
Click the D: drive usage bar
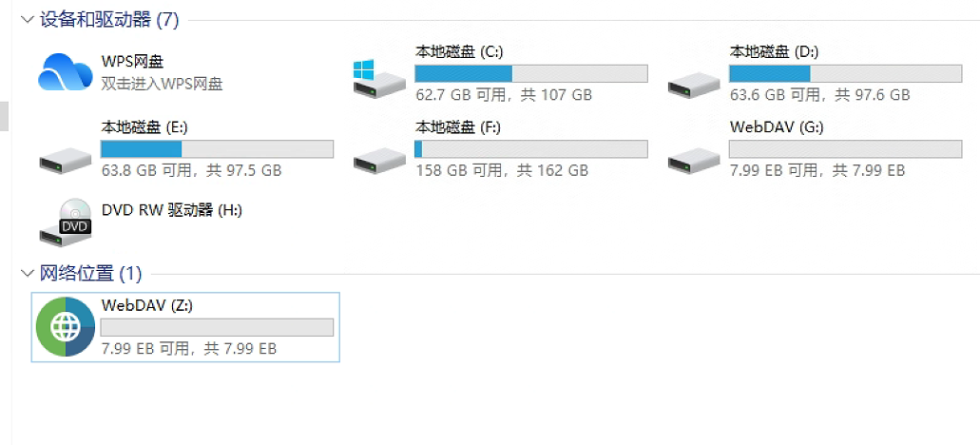[845, 73]
